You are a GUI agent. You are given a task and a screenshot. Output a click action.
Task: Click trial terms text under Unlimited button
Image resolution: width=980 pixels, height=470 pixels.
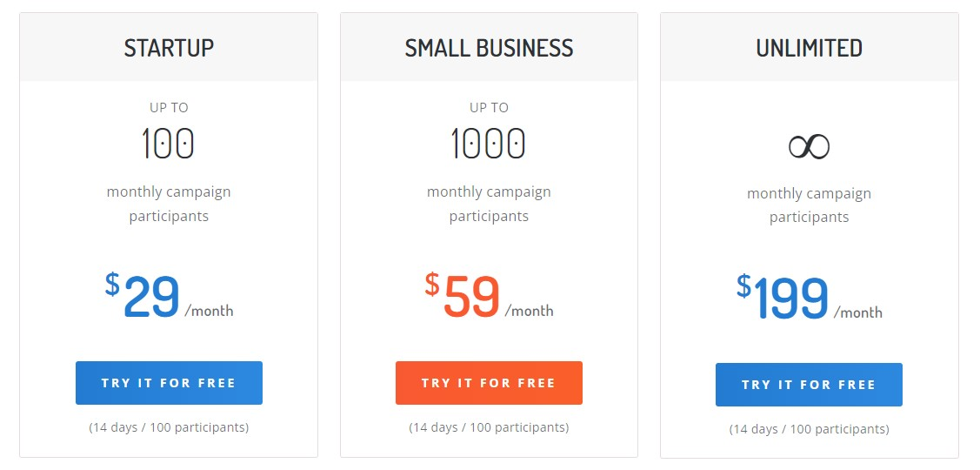click(809, 430)
